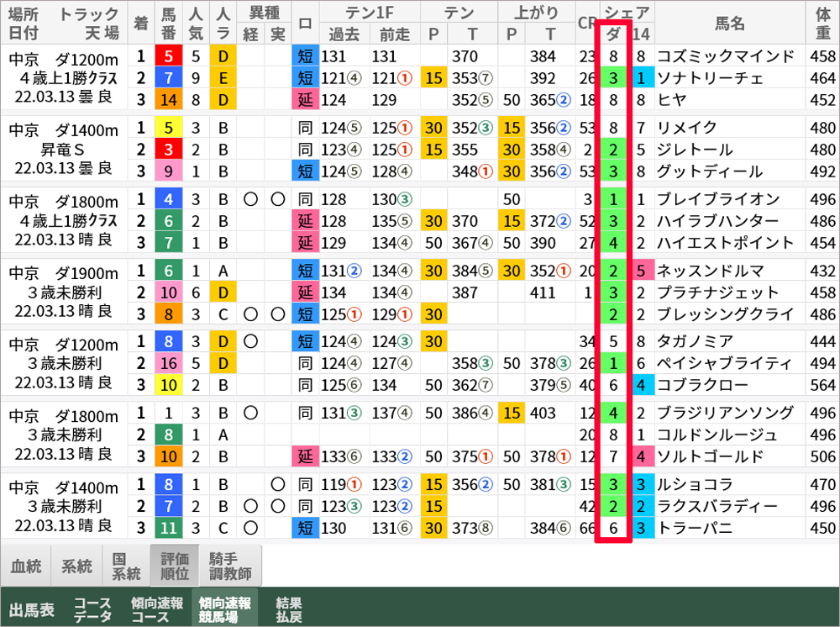This screenshot has width=840, height=627.
Task: Click テン1F 前走 column header
Action: [395, 34]
